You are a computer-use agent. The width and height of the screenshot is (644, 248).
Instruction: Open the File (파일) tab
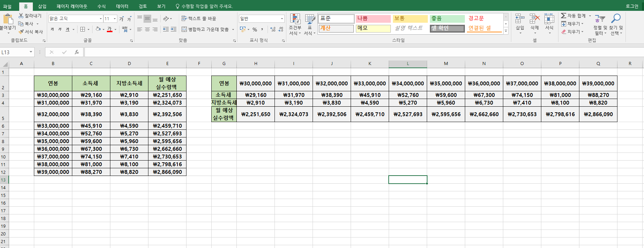point(7,6)
